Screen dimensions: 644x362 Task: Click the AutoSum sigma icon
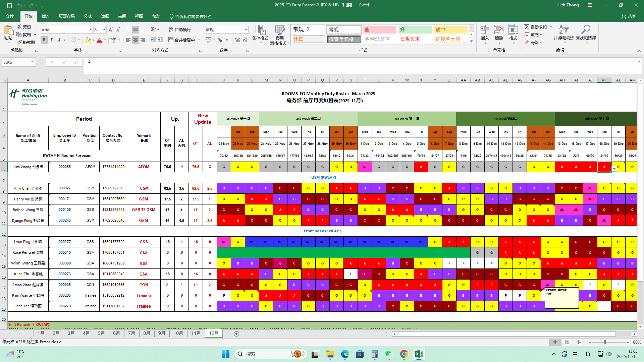pos(527,27)
